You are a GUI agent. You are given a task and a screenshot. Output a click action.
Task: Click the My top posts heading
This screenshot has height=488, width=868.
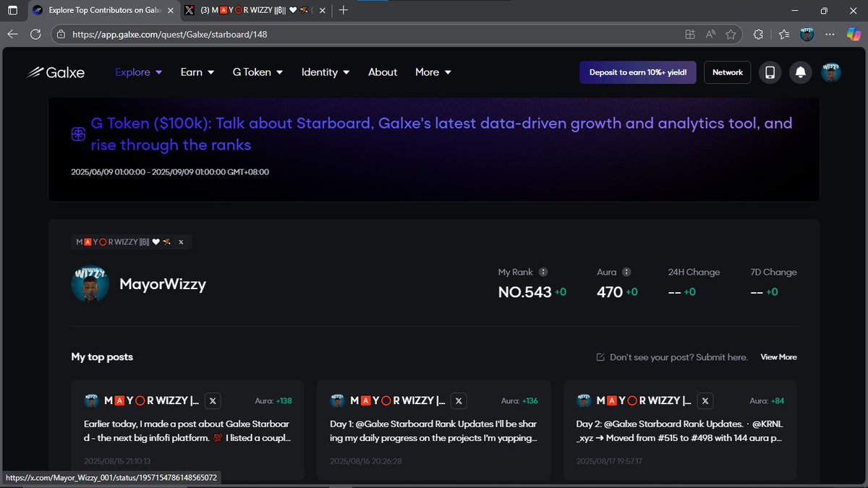point(102,357)
